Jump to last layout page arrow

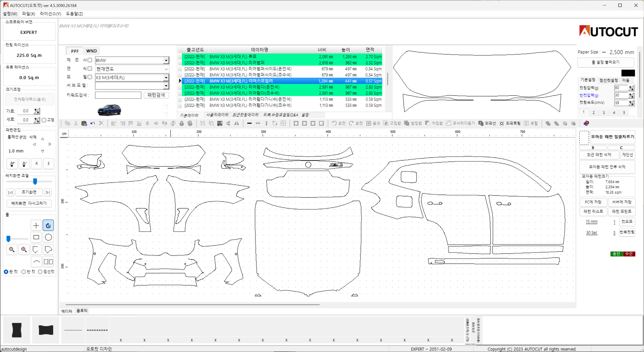(48, 192)
